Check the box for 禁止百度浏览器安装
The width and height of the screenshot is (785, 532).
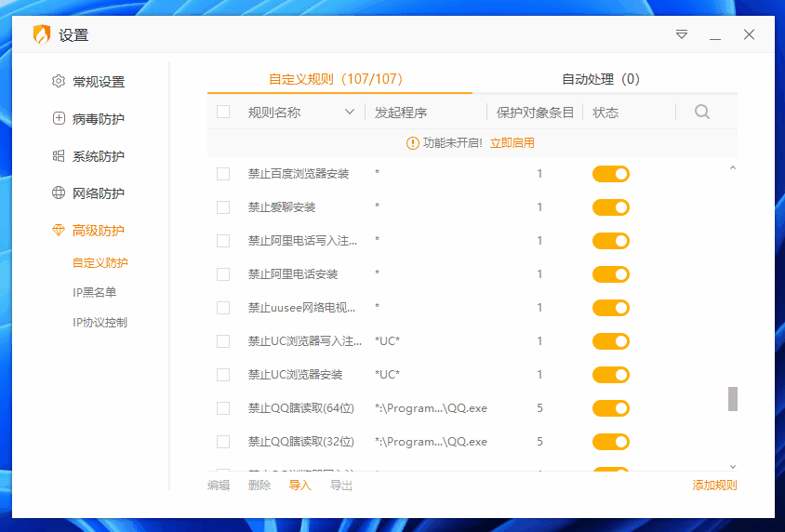coord(223,174)
